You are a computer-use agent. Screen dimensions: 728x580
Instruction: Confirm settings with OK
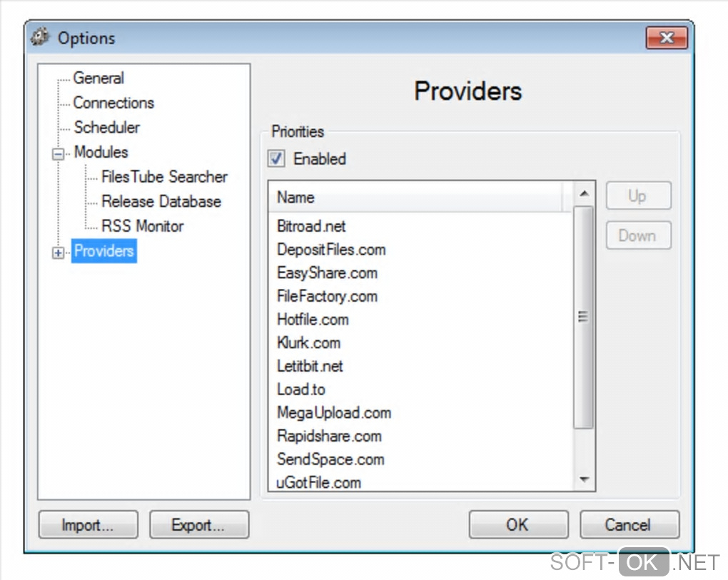pyautogui.click(x=519, y=524)
